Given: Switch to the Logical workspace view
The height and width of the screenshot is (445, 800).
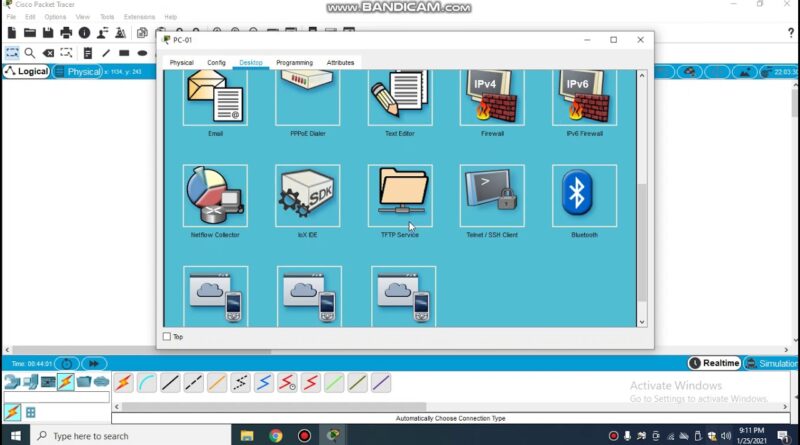Looking at the screenshot, I should click(27, 71).
